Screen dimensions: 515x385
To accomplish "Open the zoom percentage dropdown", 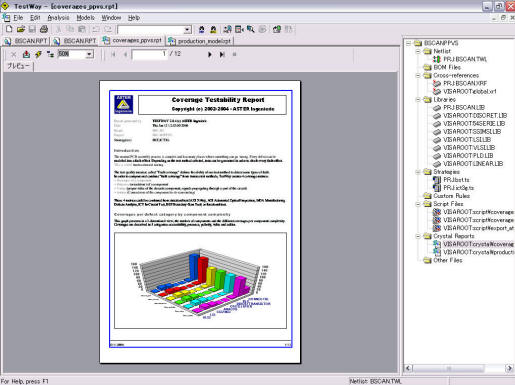I will click(89, 54).
